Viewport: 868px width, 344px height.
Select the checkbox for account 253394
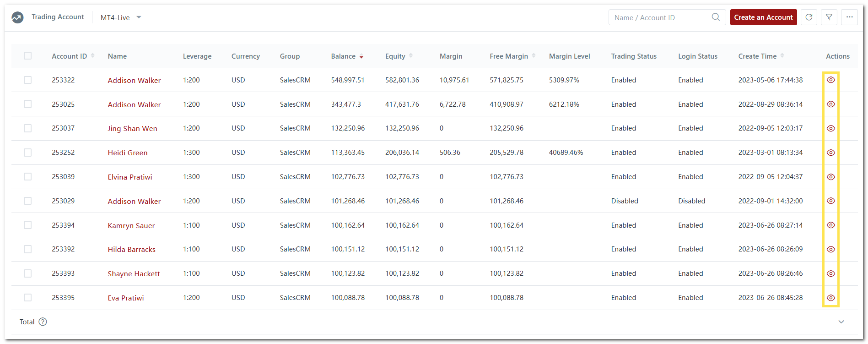tap(28, 225)
